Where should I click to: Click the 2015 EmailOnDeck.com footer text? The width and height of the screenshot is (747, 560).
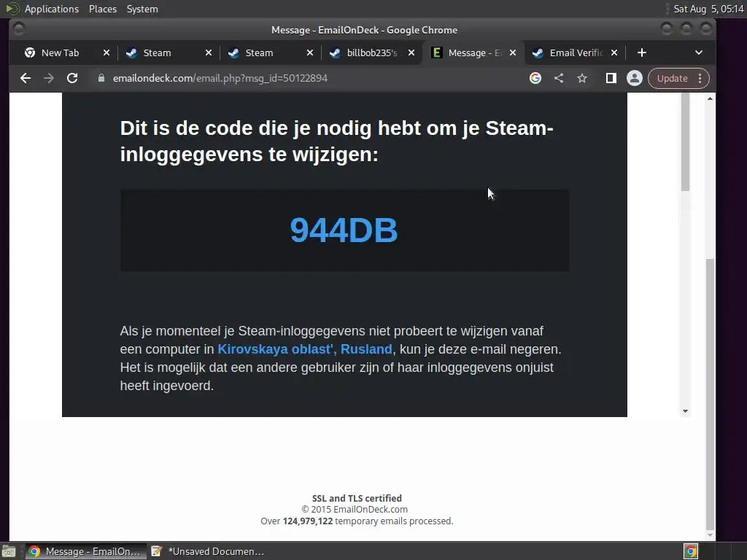pyautogui.click(x=355, y=510)
